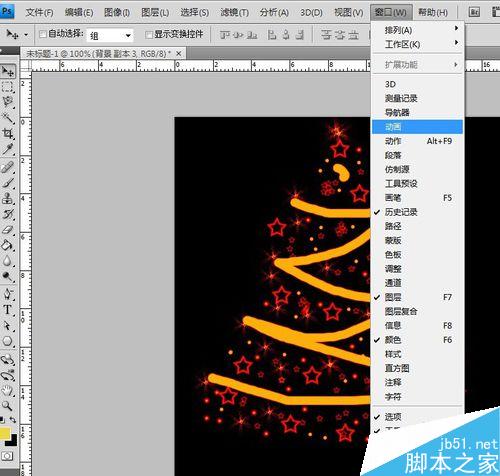500x476 pixels.
Task: Open the 图像(I) menu
Action: click(117, 13)
